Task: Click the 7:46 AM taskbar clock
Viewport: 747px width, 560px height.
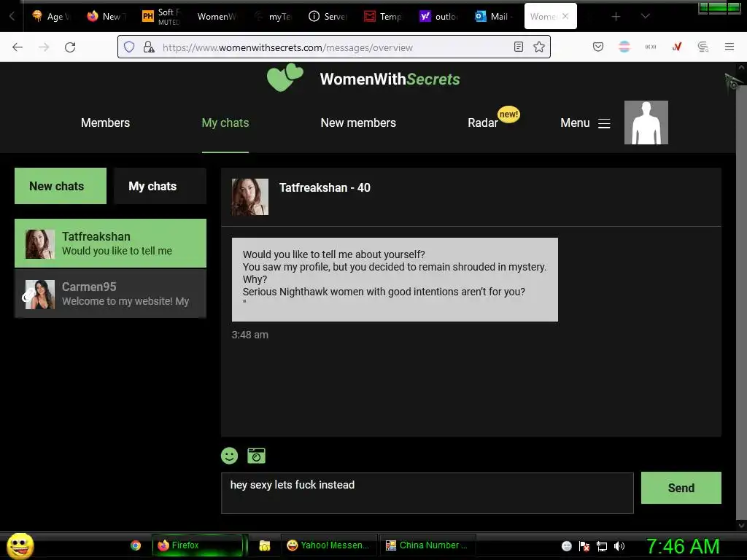Action: tap(683, 546)
